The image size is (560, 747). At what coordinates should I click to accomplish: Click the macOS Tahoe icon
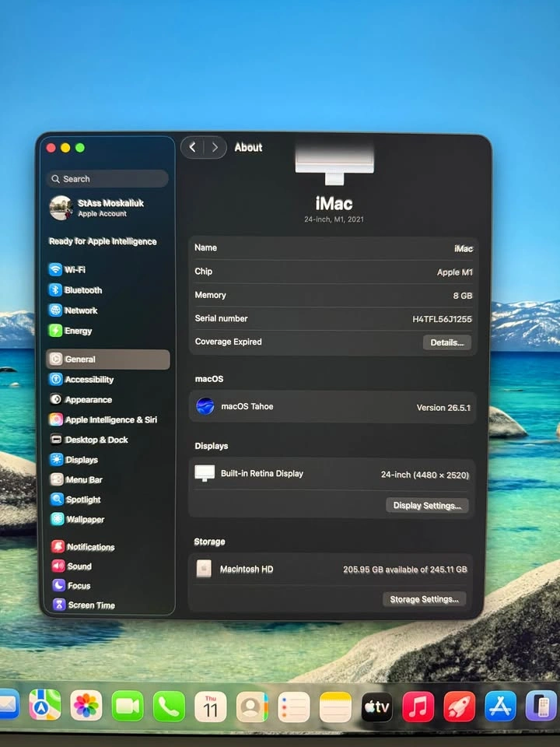click(x=205, y=406)
